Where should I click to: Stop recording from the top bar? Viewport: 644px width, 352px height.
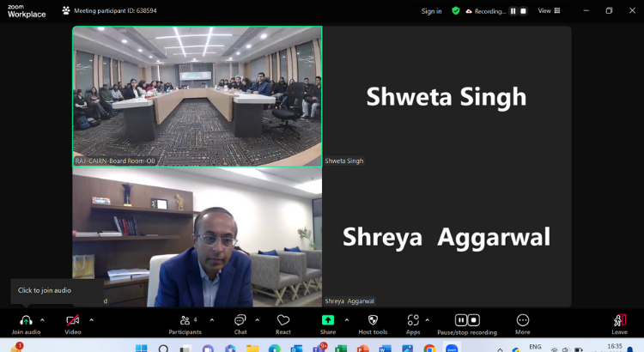pyautogui.click(x=523, y=11)
